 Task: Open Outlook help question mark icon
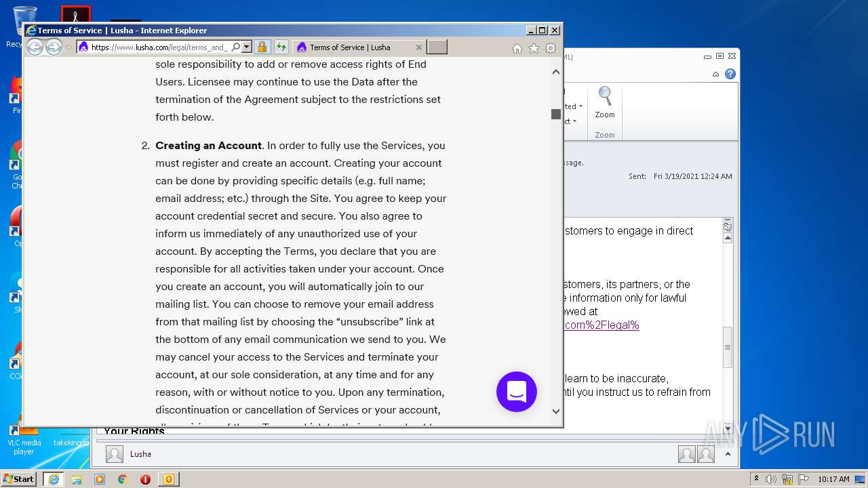point(730,74)
